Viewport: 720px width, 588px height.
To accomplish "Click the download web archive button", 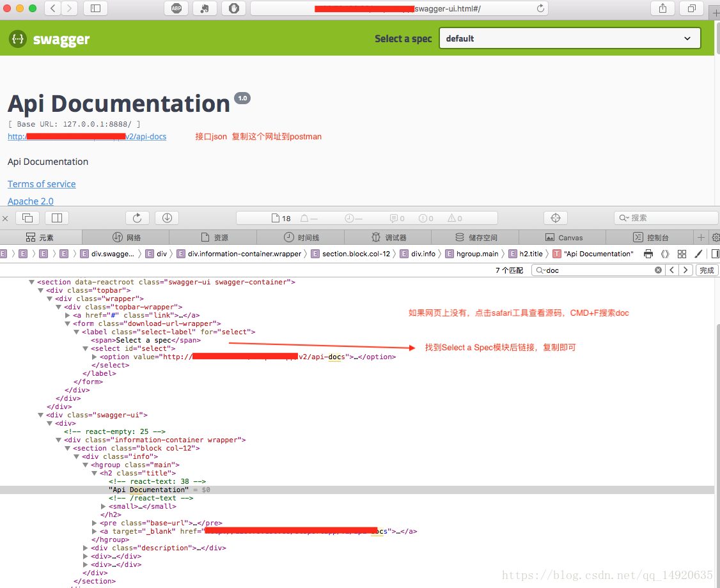I will tap(167, 218).
